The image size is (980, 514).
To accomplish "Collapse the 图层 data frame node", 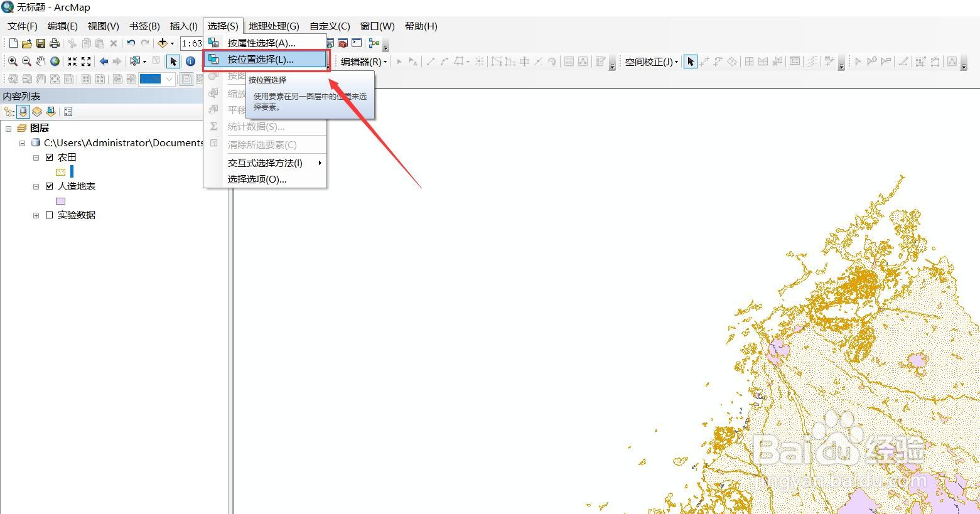I will (9, 128).
